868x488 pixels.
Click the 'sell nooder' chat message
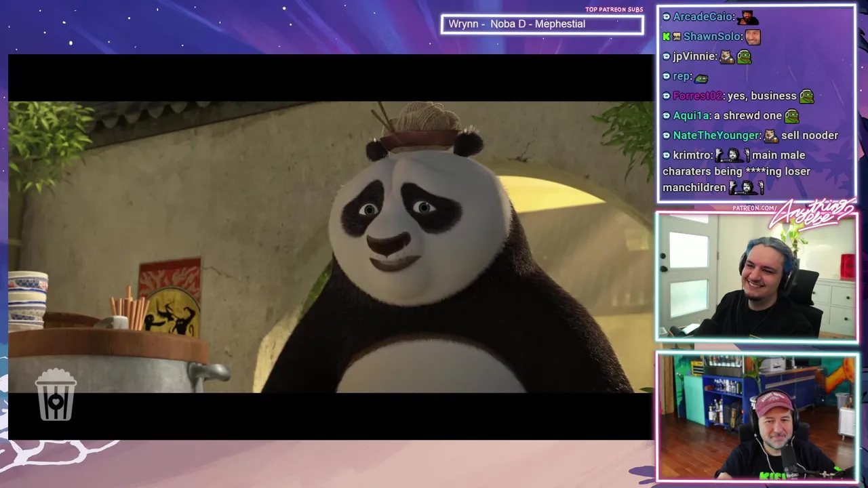click(810, 135)
